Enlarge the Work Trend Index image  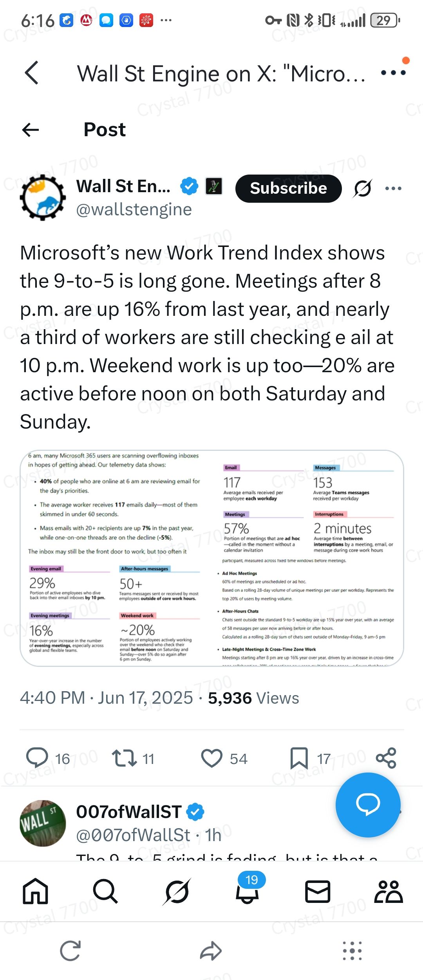(x=211, y=558)
